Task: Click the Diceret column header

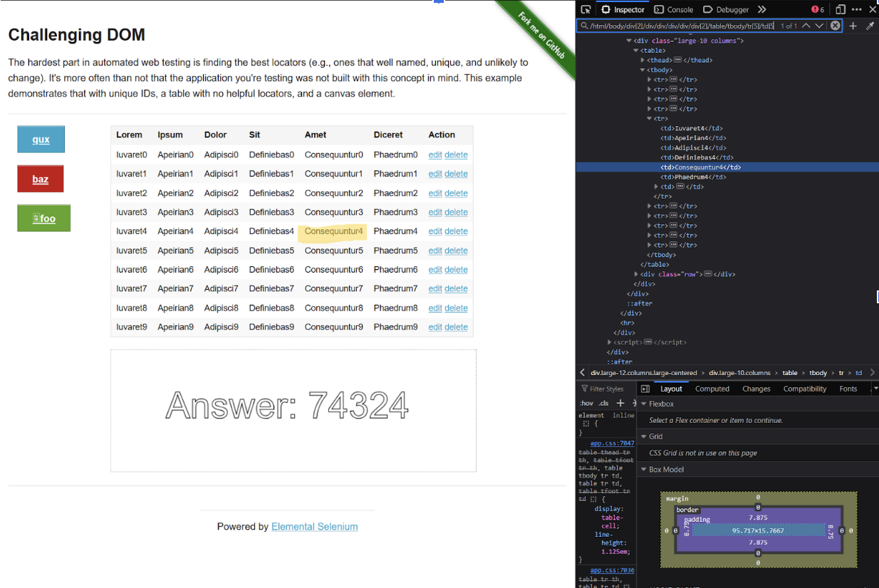Action: (388, 135)
